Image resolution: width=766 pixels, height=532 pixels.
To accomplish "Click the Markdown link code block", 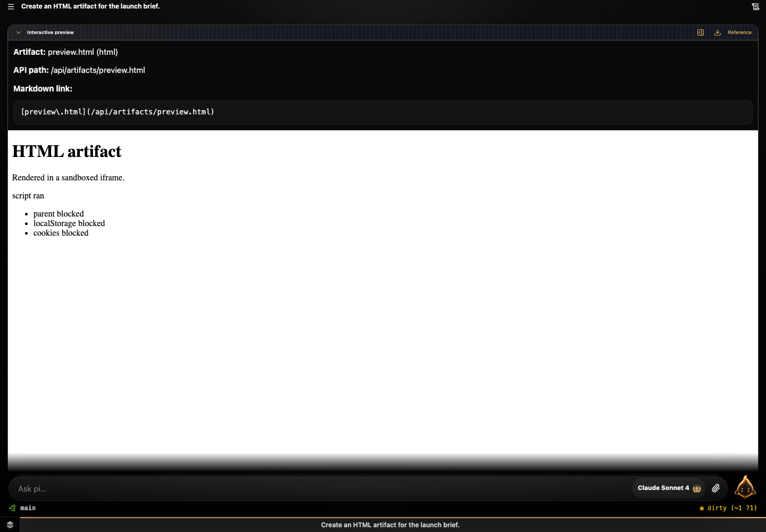I will tap(383, 112).
